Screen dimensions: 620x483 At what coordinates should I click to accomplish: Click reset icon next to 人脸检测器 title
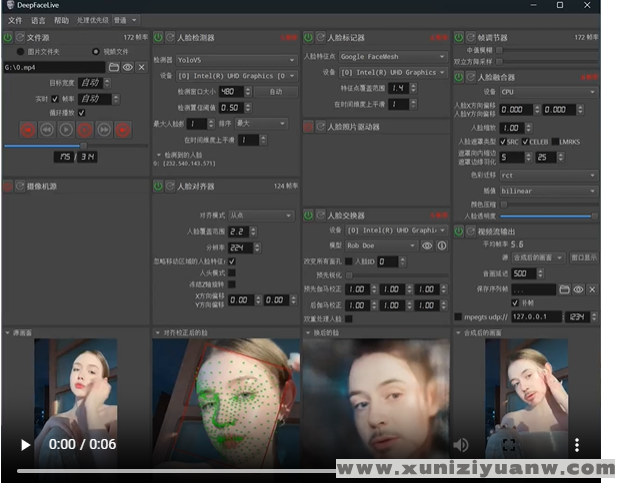pyautogui.click(x=171, y=37)
